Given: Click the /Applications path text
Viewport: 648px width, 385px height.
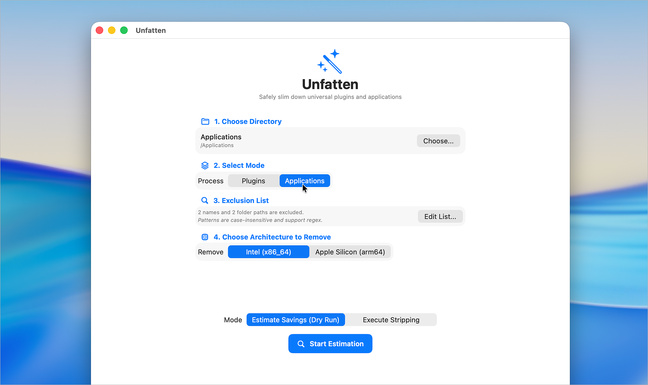Looking at the screenshot, I should point(217,145).
